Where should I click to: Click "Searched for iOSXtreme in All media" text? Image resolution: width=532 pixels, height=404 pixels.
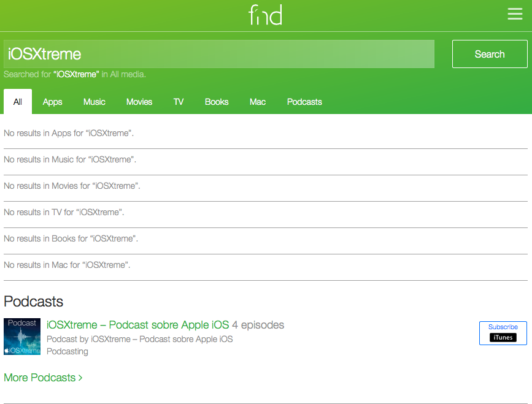tap(75, 74)
